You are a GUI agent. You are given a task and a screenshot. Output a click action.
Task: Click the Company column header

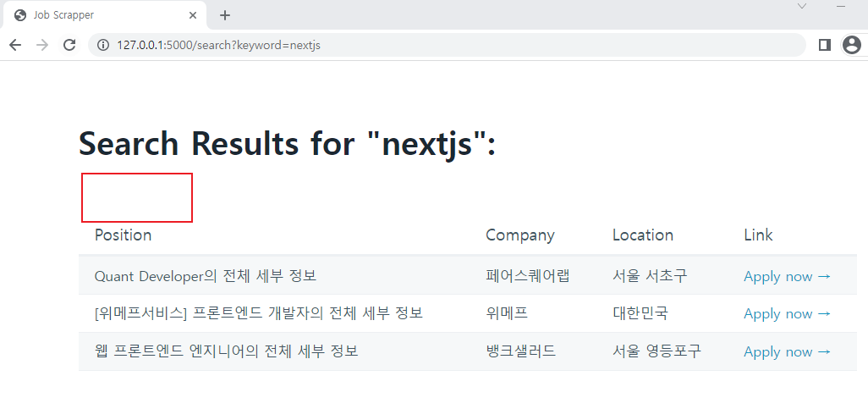click(519, 235)
